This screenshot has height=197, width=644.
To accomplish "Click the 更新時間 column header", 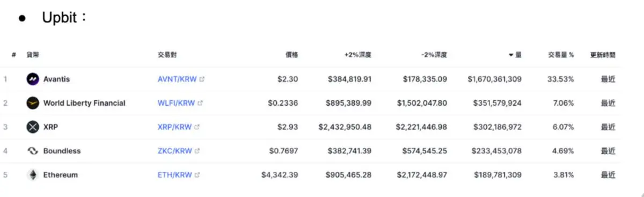I will [x=603, y=55].
